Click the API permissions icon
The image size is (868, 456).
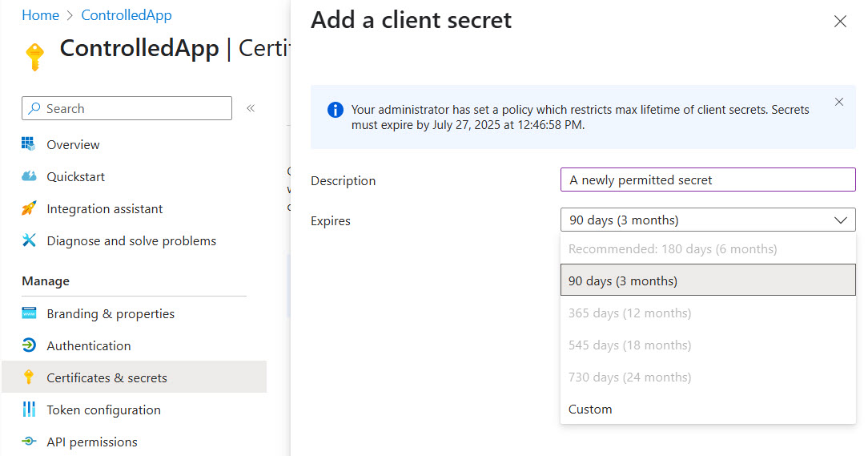coord(29,442)
